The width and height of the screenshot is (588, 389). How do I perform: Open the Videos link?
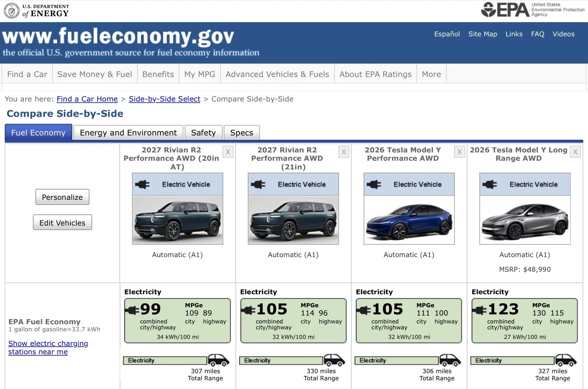click(563, 34)
